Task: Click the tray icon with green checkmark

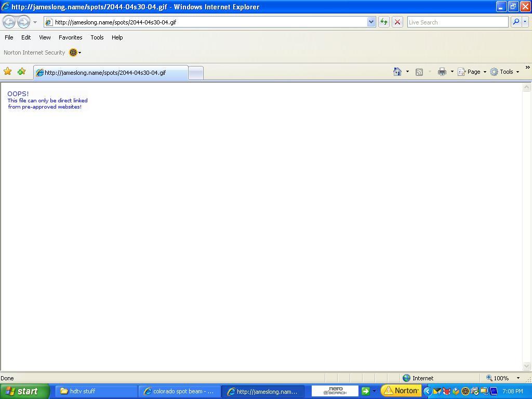Action: (475, 391)
